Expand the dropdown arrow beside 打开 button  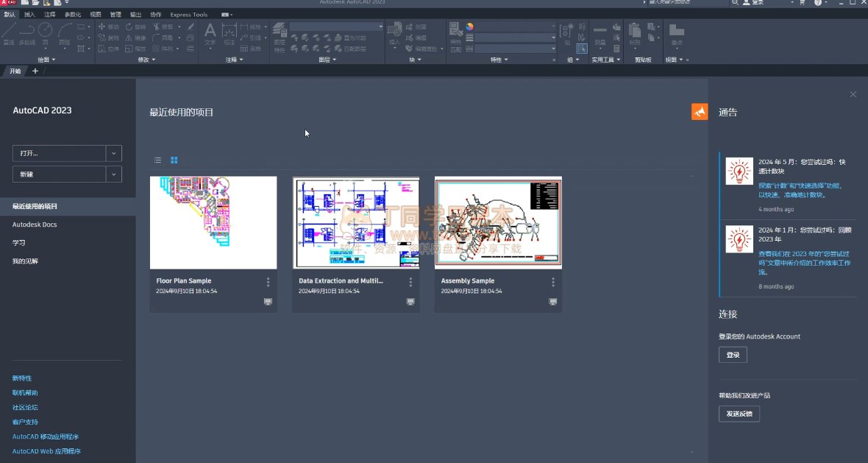click(x=114, y=153)
